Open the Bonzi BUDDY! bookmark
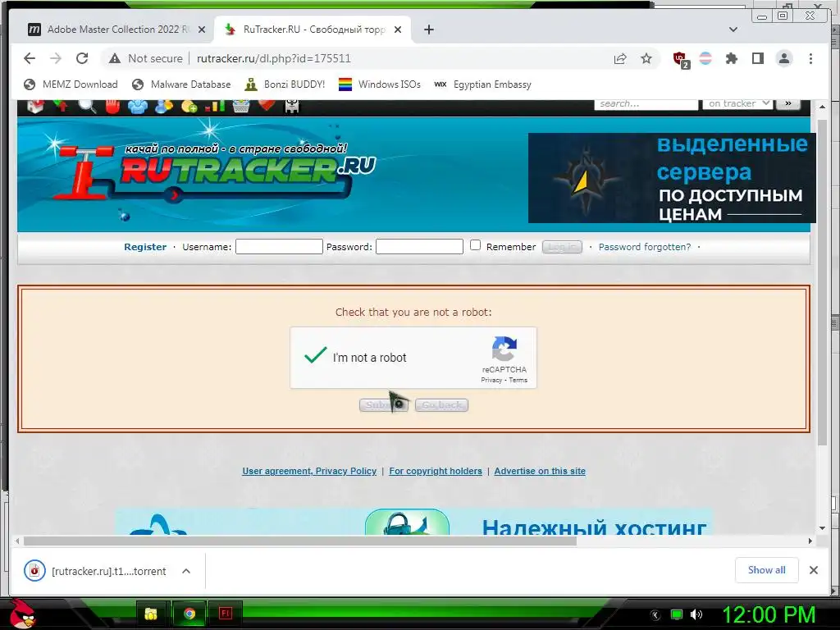 [x=285, y=84]
